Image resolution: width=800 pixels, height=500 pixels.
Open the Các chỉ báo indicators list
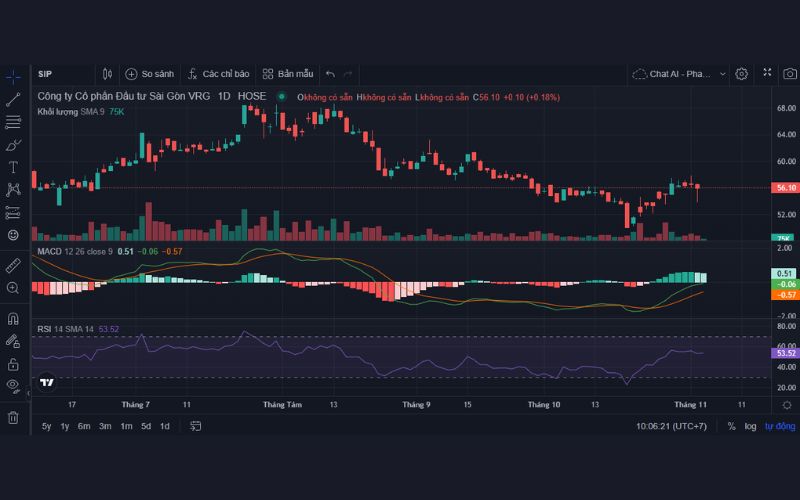(x=217, y=74)
